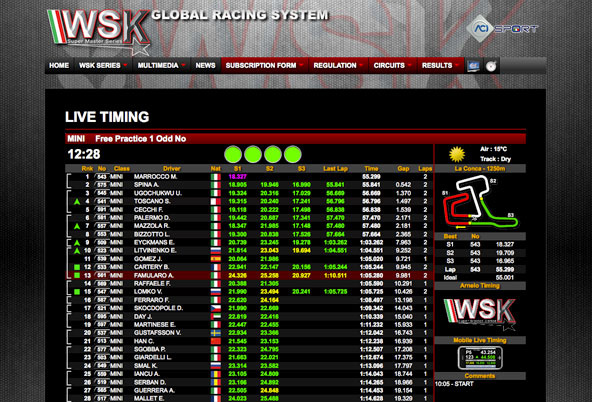The height and width of the screenshot is (402, 592).
Task: Click the Mobile Live Timing heading
Action: click(x=480, y=340)
